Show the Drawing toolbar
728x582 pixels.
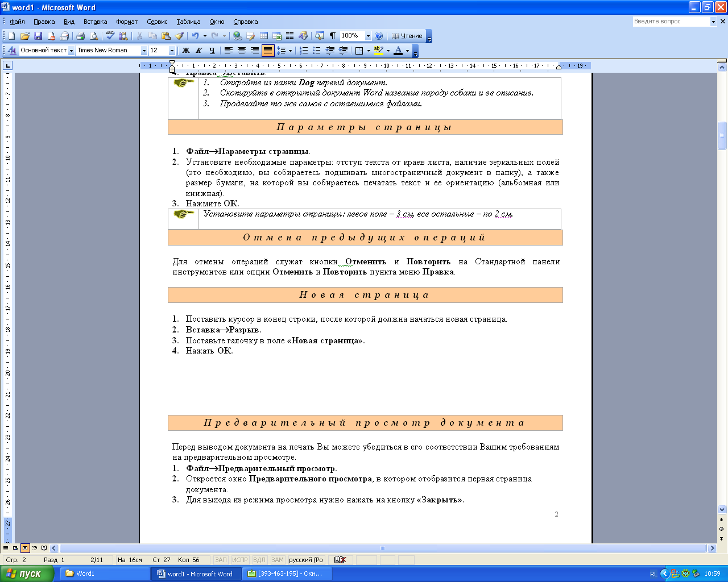[x=303, y=36]
